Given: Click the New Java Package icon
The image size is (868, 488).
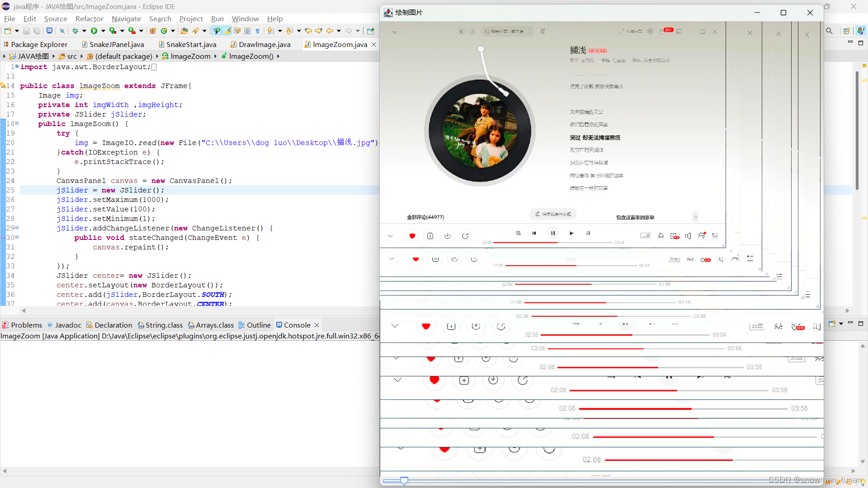Looking at the screenshot, I should click(x=153, y=31).
